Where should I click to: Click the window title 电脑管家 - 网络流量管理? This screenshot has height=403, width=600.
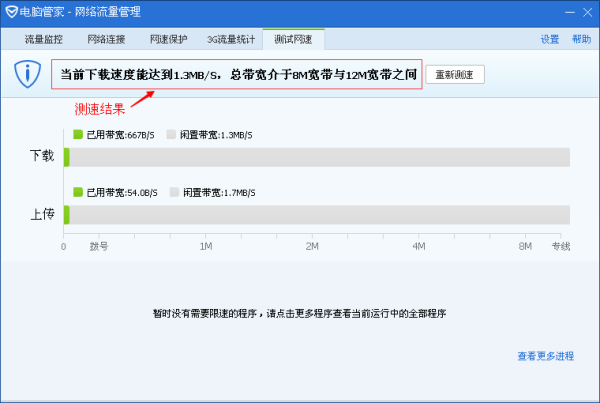tap(80, 12)
